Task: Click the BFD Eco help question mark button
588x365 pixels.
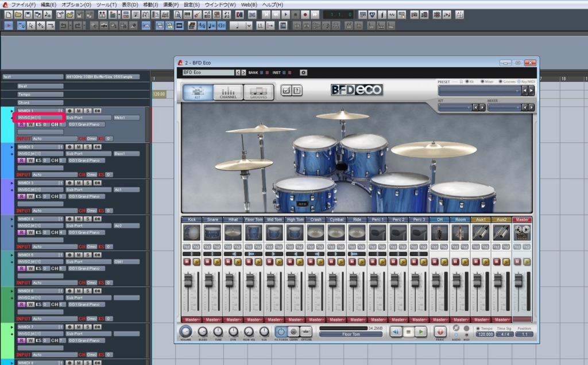Action: (x=297, y=90)
